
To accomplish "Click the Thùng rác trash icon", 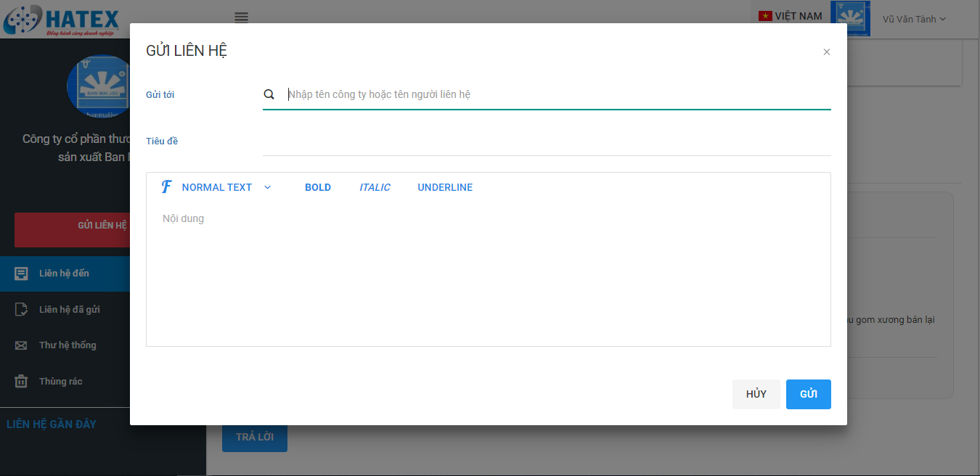I will 22,382.
